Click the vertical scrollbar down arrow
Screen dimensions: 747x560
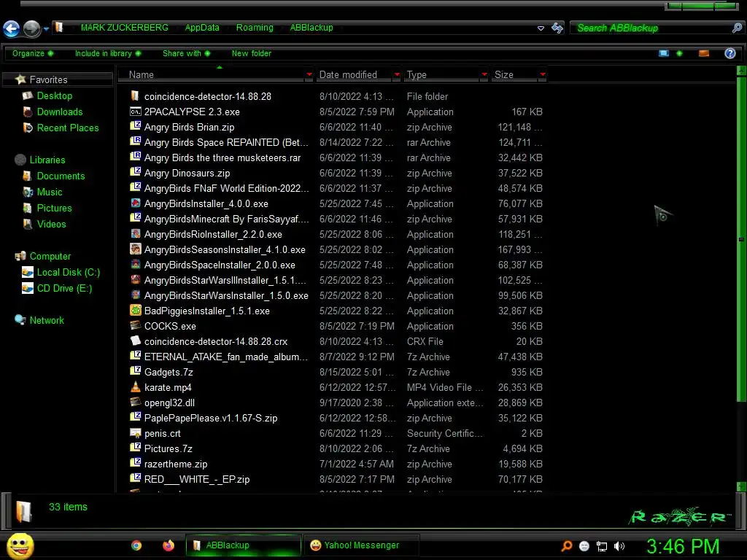(x=741, y=486)
